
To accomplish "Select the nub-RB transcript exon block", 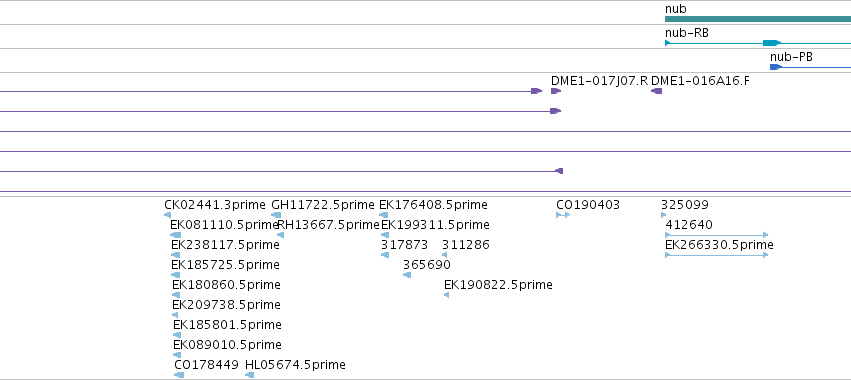I will pos(771,43).
